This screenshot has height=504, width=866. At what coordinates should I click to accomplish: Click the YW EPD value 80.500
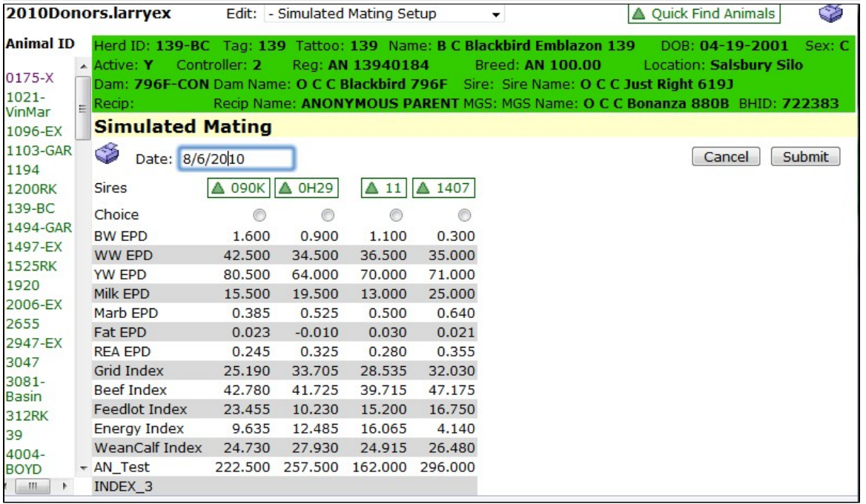click(x=246, y=275)
